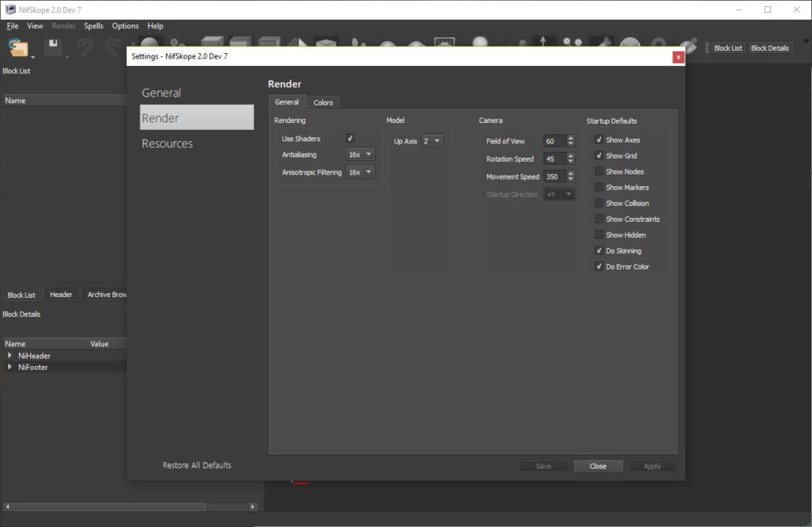Screen dimensions: 812x527
Task: Toggle the Block List button in the toolbar
Action: pos(728,48)
